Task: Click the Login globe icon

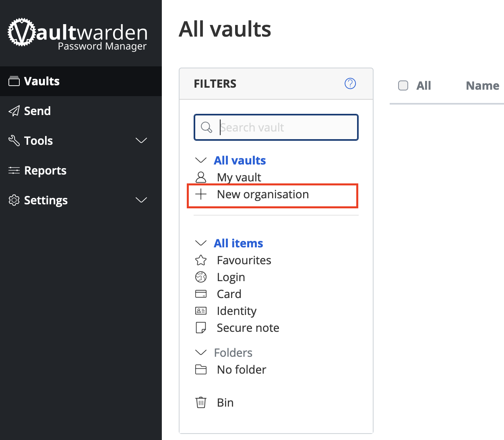Action: [x=201, y=277]
